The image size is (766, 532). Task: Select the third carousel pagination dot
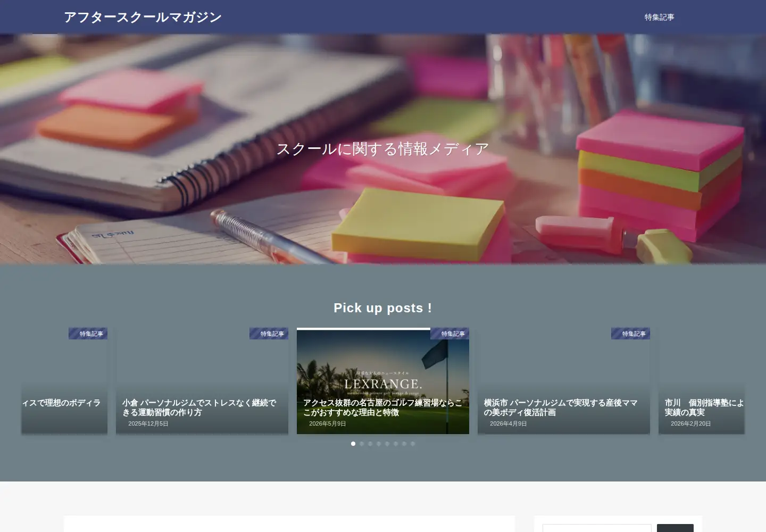[x=370, y=444]
